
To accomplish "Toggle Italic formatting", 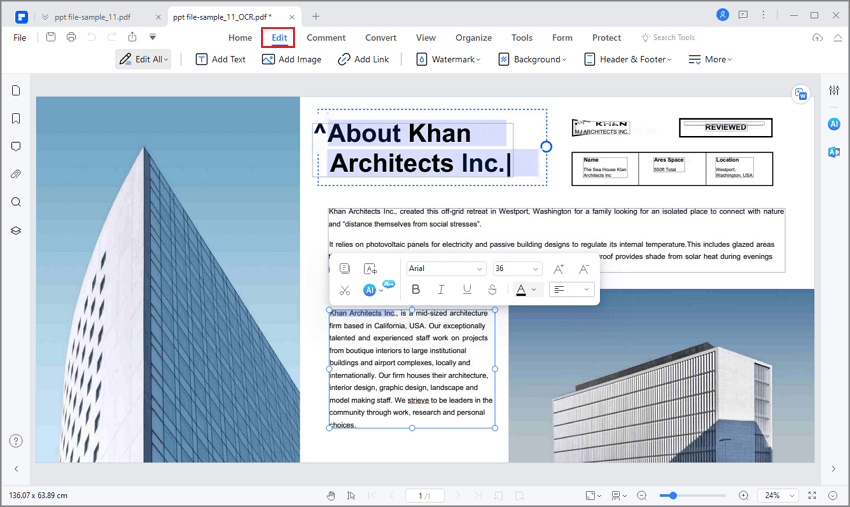I will click(441, 290).
